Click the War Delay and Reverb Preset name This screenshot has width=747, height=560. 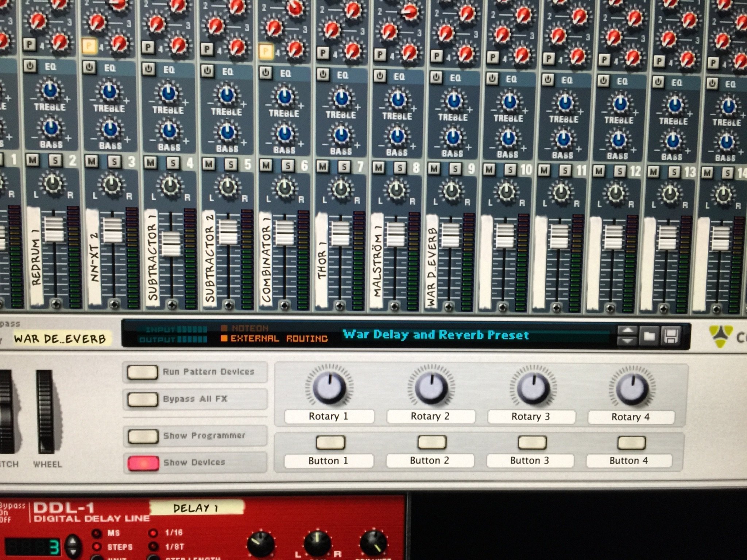click(436, 335)
